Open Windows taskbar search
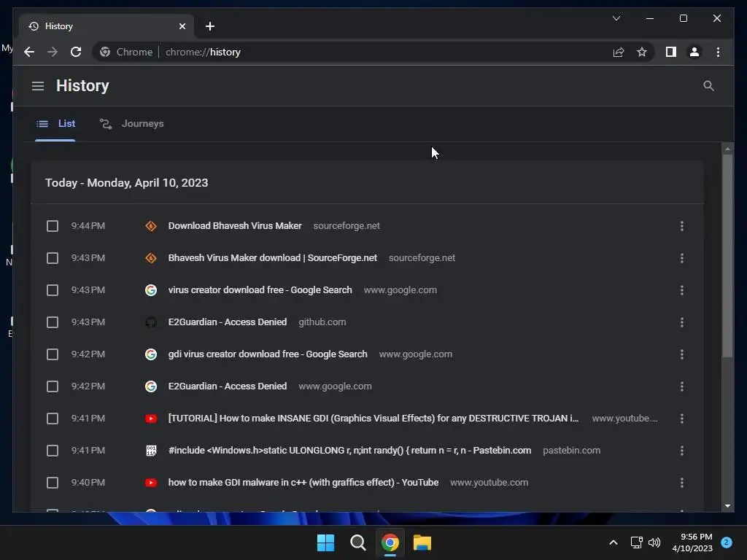747x560 pixels. [357, 542]
